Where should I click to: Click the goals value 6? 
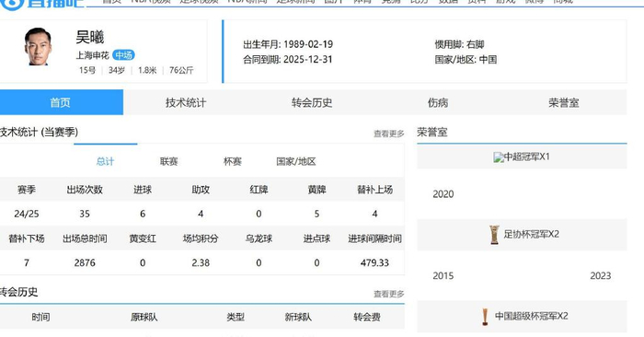click(x=143, y=214)
